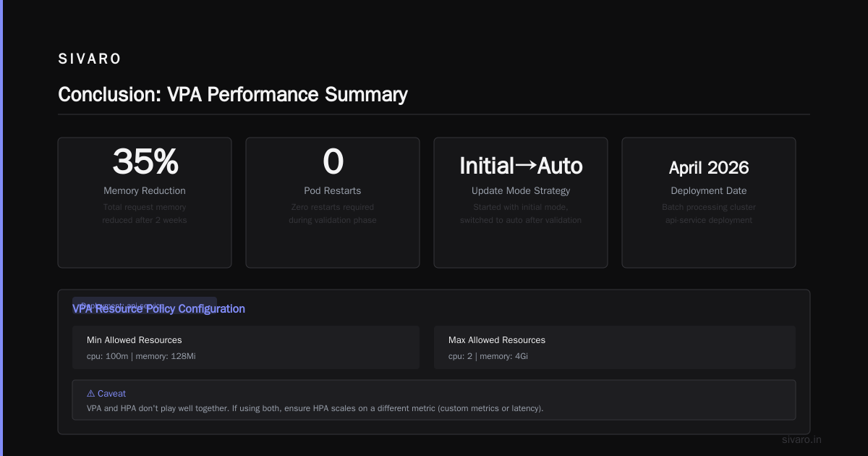This screenshot has width=868, height=456.
Task: Click the Conclusion: VPA Performance Summary title
Action: point(233,95)
